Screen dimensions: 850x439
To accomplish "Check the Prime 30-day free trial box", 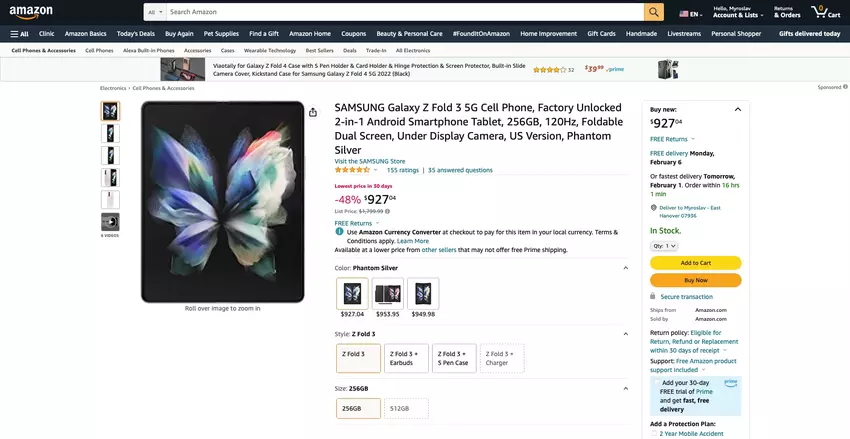I will 656,382.
